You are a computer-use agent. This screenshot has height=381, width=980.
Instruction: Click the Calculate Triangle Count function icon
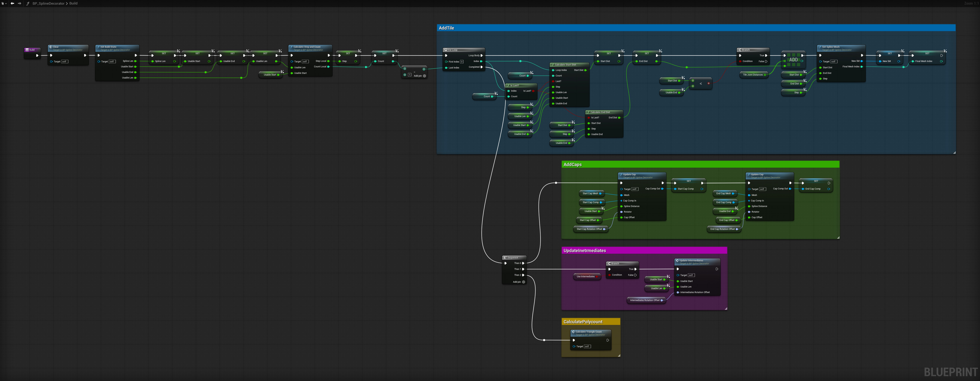click(574, 332)
